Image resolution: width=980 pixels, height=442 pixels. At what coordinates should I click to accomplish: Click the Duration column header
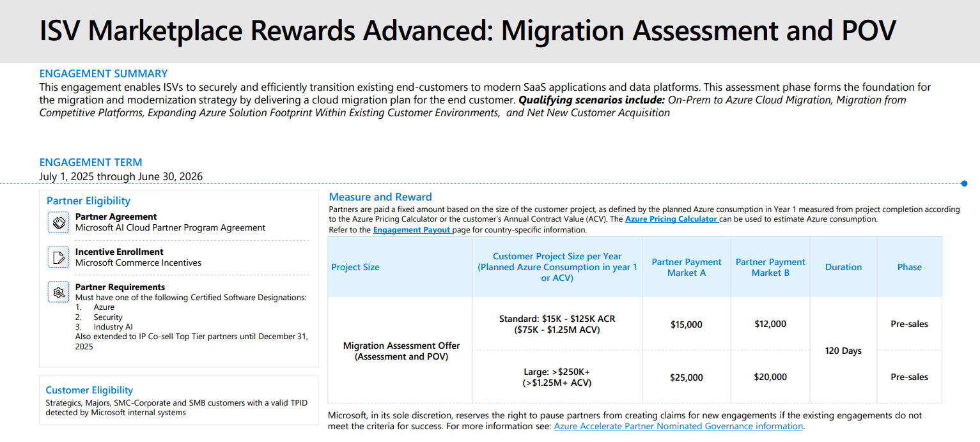[x=843, y=267]
